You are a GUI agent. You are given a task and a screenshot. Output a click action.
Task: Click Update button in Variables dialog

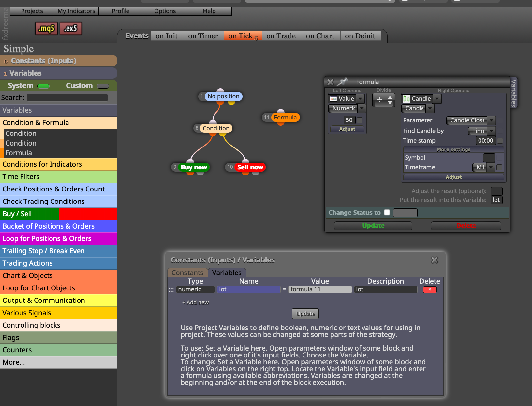(x=305, y=314)
